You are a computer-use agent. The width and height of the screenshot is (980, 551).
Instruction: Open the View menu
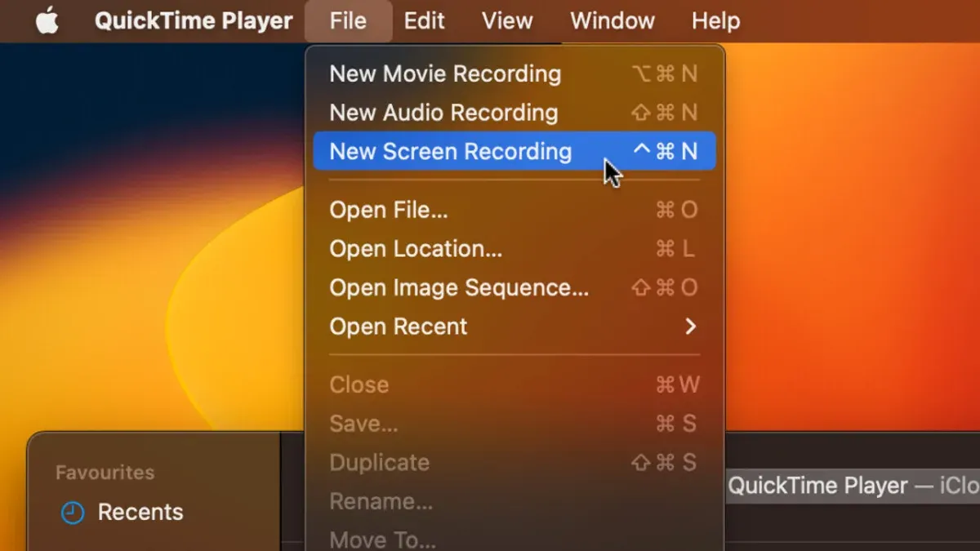tap(507, 21)
